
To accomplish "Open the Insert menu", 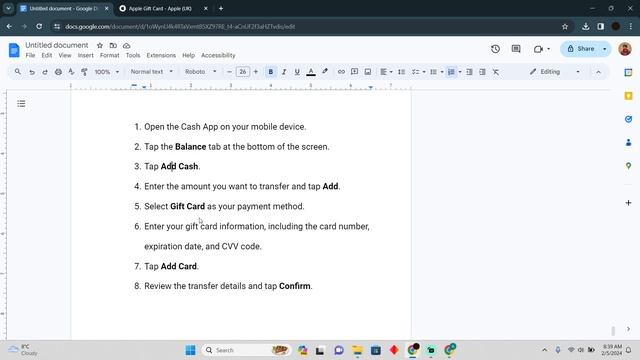I will (85, 55).
